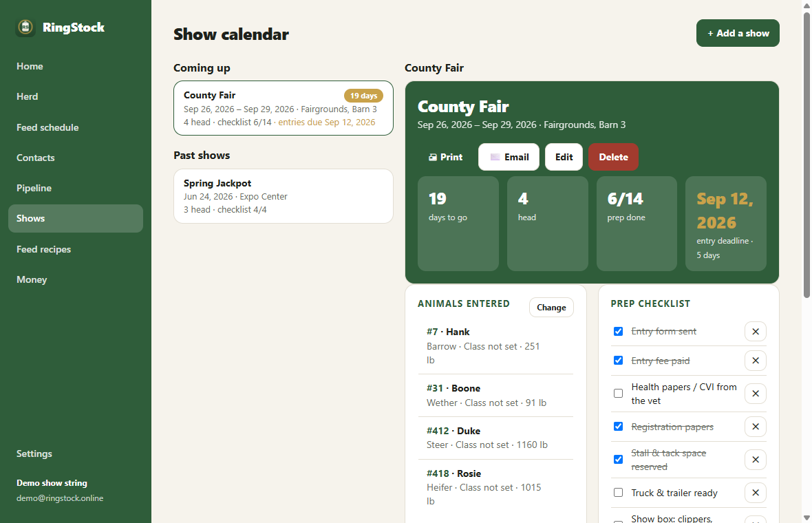Check the Truck & trailer ready box
This screenshot has height=523, width=812.
tap(619, 493)
